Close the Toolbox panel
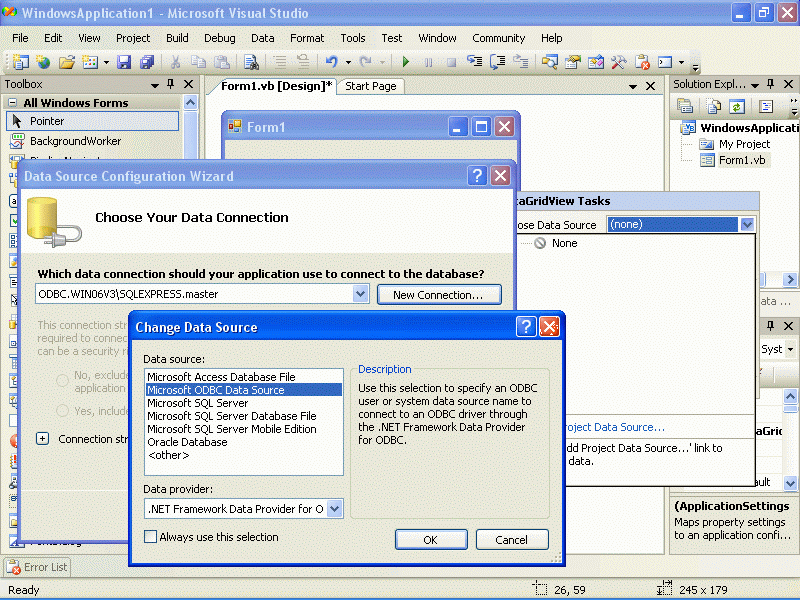 click(188, 84)
